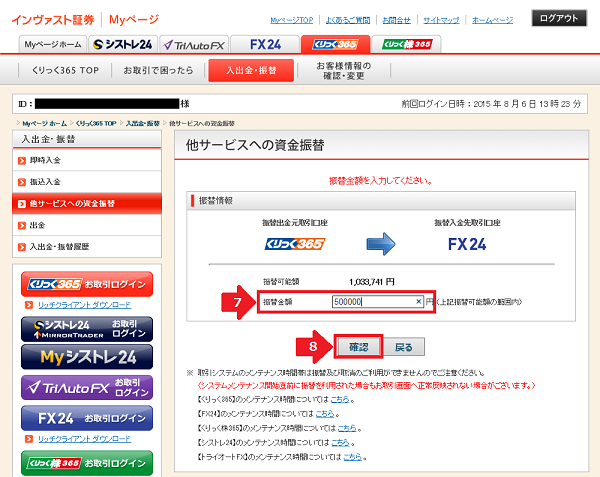Click the 振替金額 amount input field

point(378,302)
